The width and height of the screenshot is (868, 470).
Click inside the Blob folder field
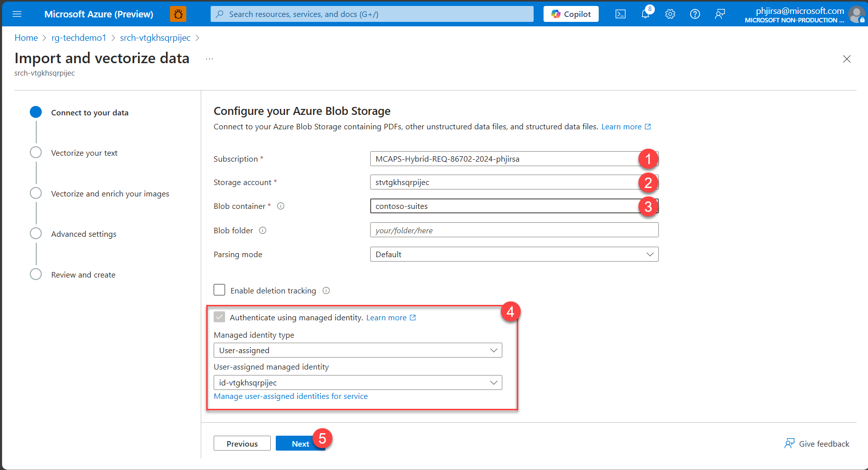click(x=514, y=230)
